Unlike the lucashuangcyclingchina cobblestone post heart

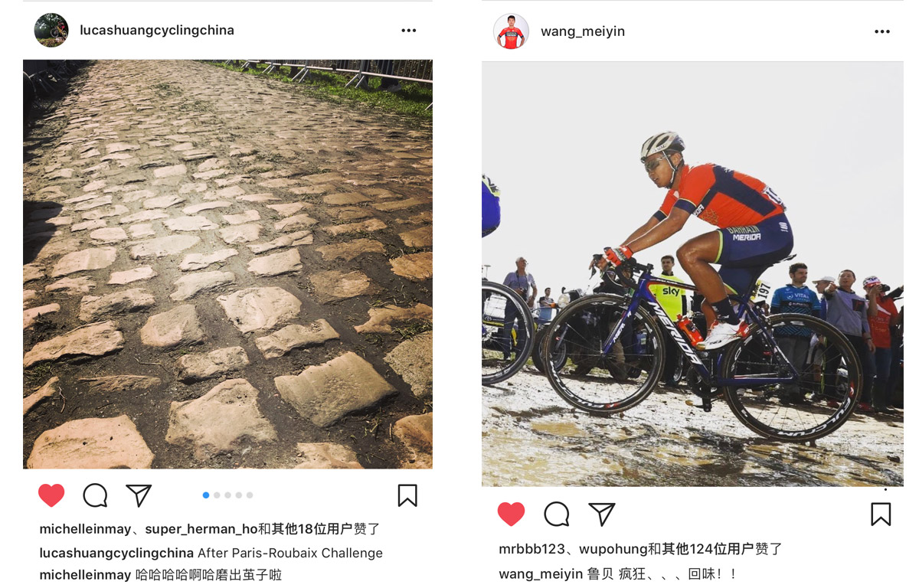pyautogui.click(x=51, y=495)
